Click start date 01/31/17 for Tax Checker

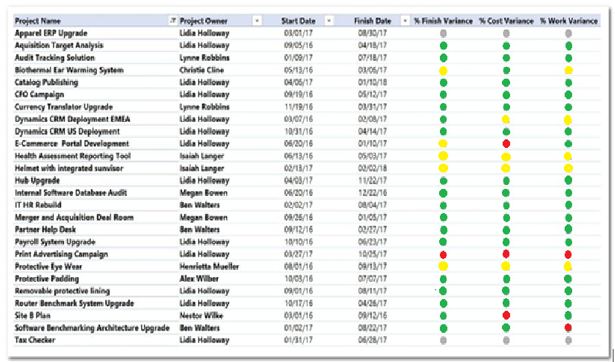tap(298, 340)
